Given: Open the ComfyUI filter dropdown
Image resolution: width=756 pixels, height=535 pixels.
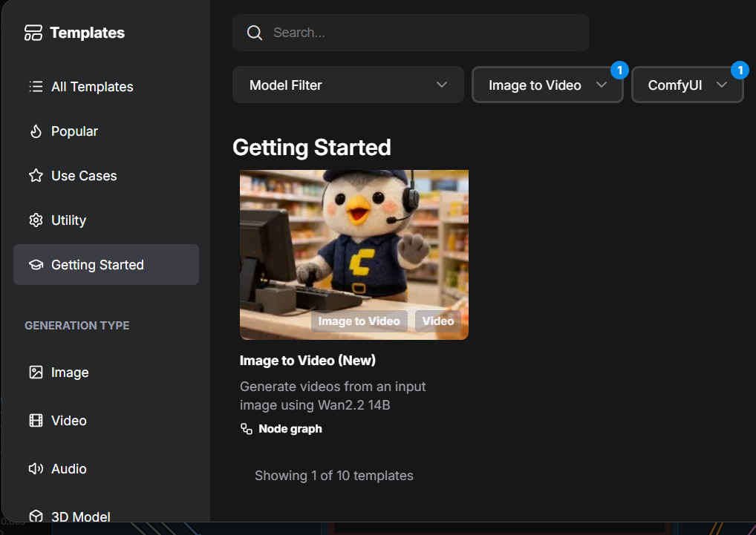Looking at the screenshot, I should [x=687, y=85].
